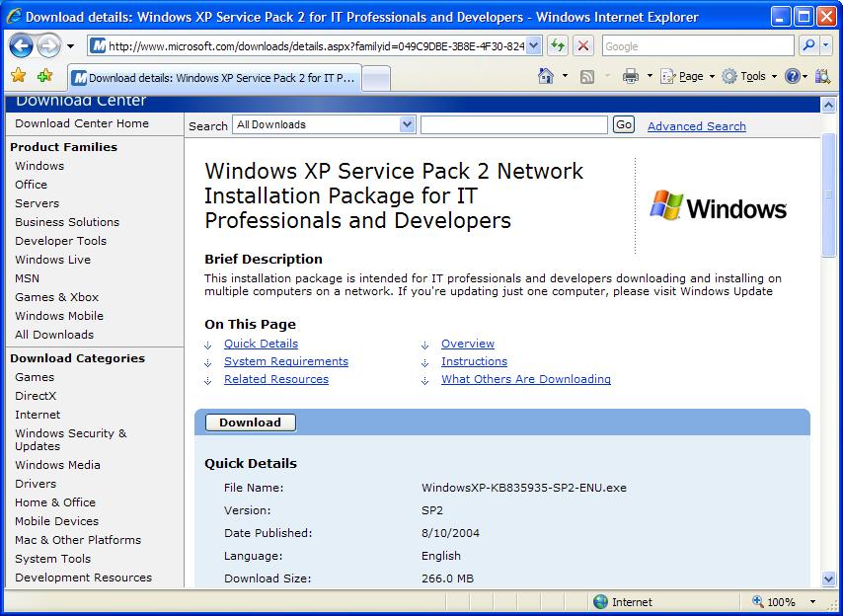Click the Go search button

pos(624,124)
